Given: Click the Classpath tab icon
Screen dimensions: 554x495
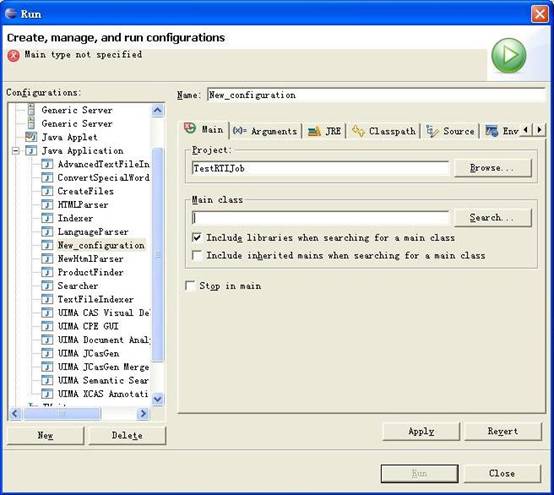Looking at the screenshot, I should (x=358, y=131).
